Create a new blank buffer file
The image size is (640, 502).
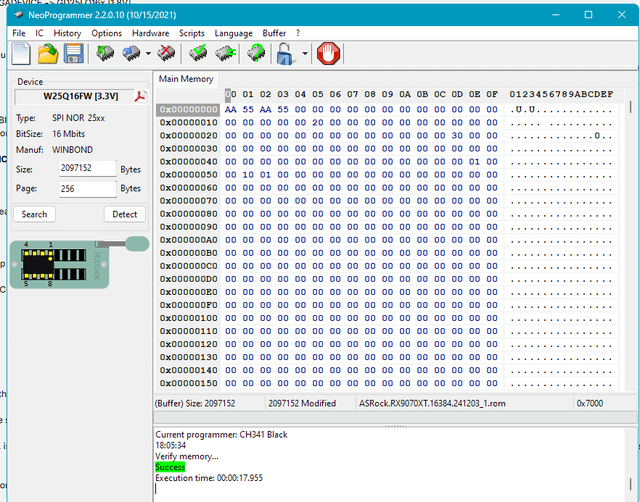21,54
